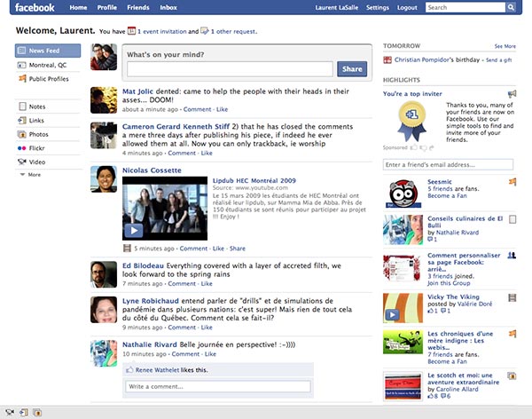Open Valérie Doré's profile link

pyautogui.click(x=474, y=304)
